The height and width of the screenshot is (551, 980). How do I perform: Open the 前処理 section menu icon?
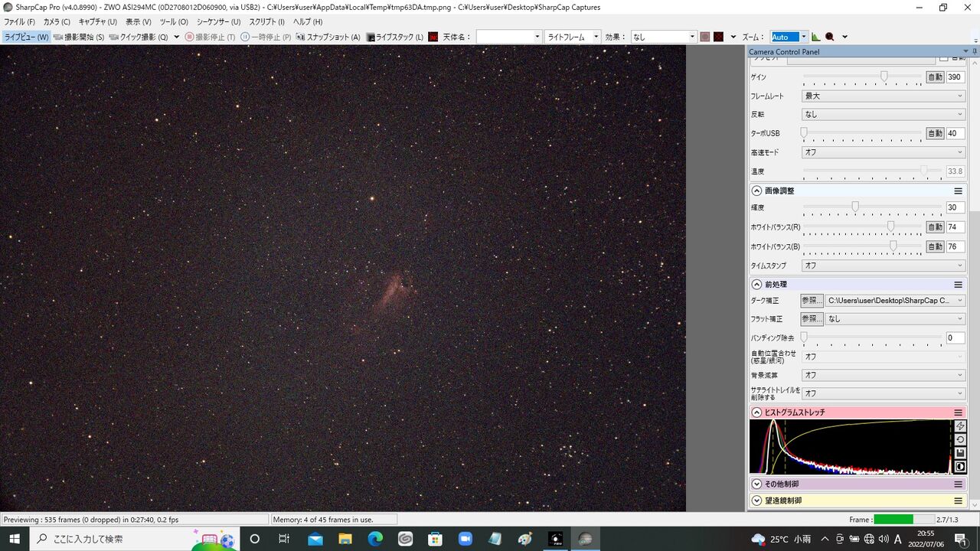click(958, 284)
